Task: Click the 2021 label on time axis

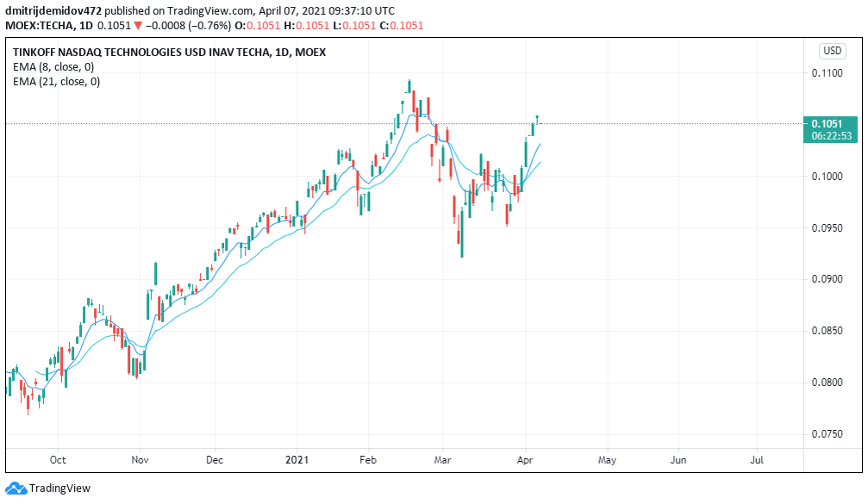Action: coord(297,460)
